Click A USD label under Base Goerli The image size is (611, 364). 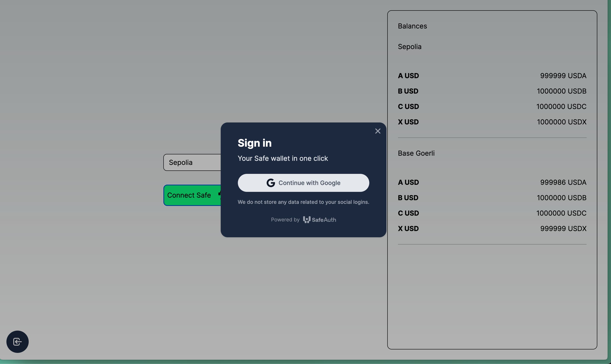[408, 182]
